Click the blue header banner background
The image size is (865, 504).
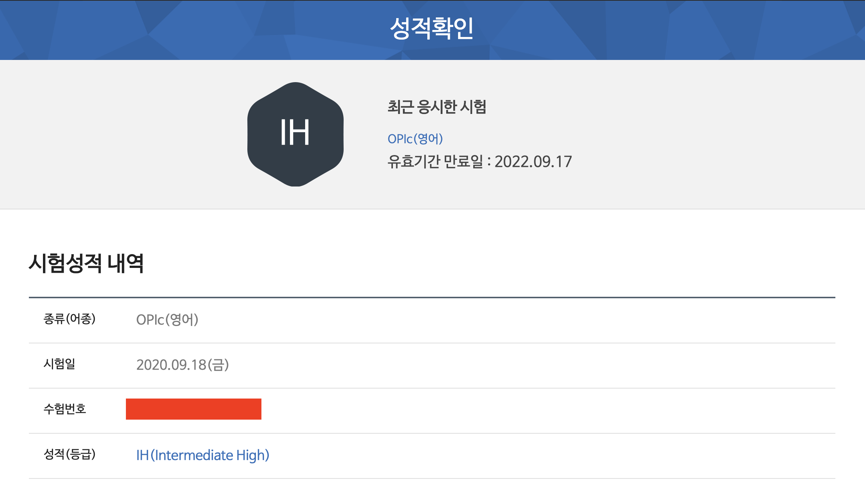148,28
